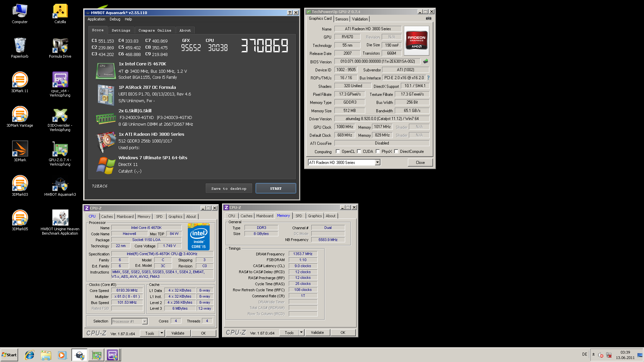Image resolution: width=644 pixels, height=362 pixels.
Task: Open the Catzilla desktop shortcut
Action: (60, 14)
